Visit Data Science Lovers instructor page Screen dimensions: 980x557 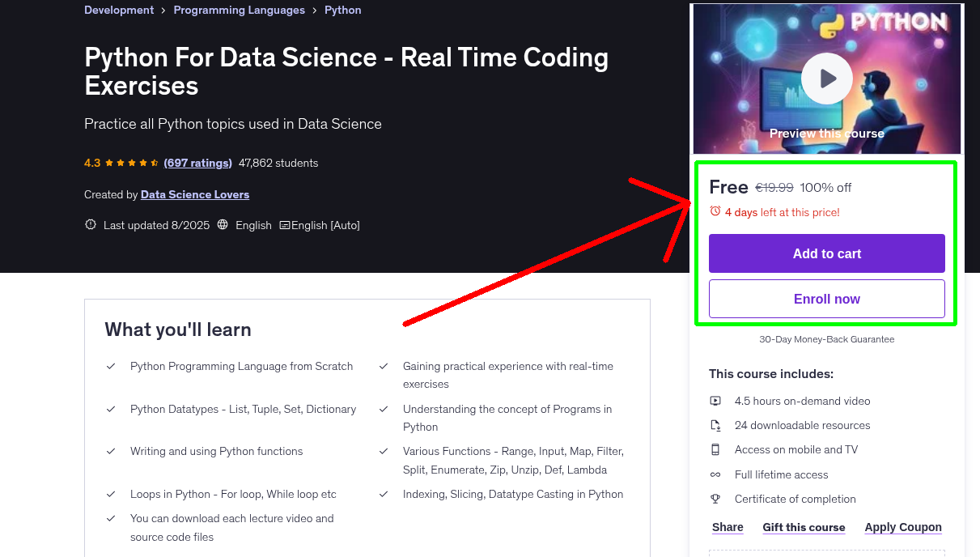pyautogui.click(x=195, y=194)
